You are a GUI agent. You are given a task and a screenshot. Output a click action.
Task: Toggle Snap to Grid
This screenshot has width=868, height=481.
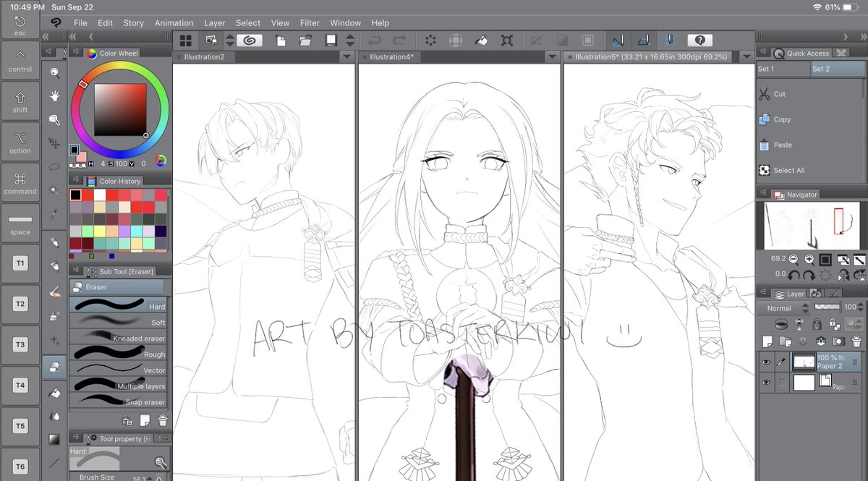click(668, 41)
